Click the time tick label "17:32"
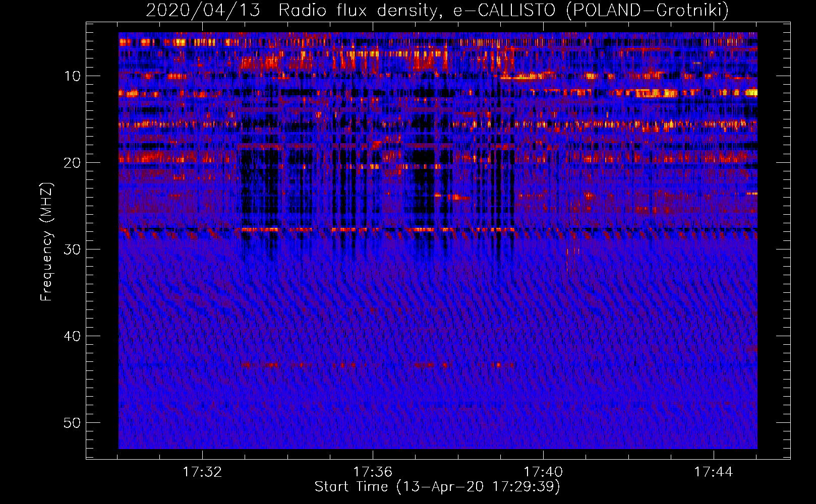 click(202, 472)
